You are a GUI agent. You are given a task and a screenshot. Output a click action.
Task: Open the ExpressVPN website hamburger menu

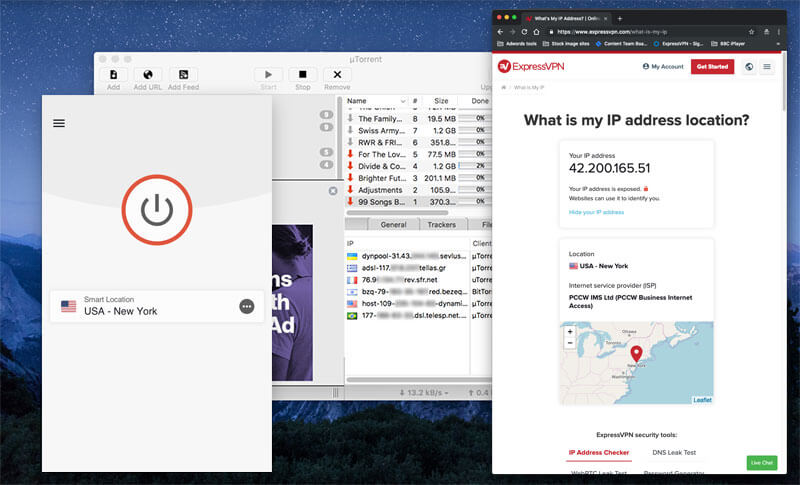pyautogui.click(x=766, y=67)
